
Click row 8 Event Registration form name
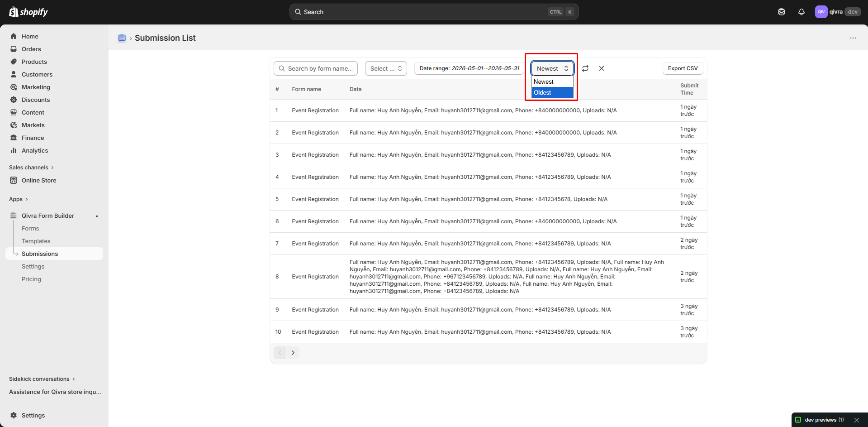(x=315, y=277)
